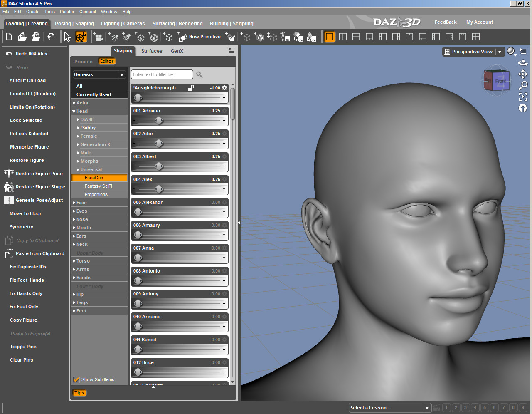Viewport: 532px width, 414px height.
Task: Click the Move To Floor button
Action: pyautogui.click(x=26, y=213)
